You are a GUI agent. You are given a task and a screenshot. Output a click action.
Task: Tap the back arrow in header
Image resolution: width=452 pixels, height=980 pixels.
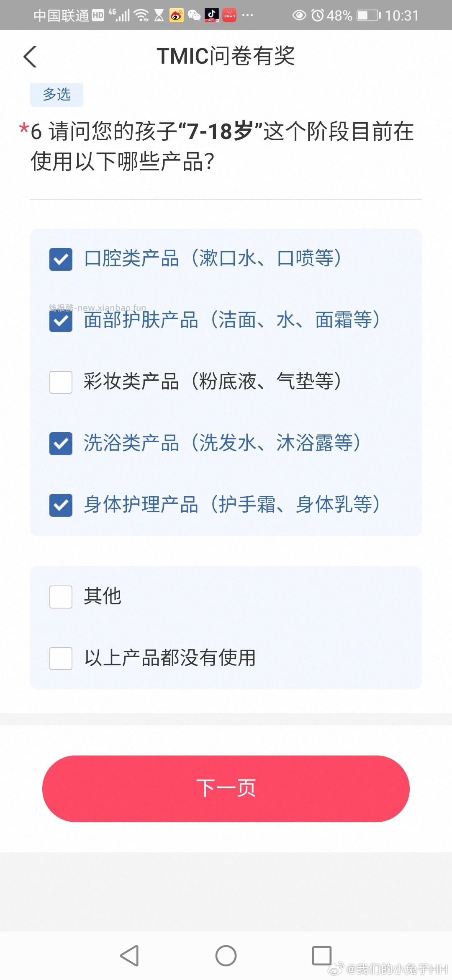tap(30, 57)
